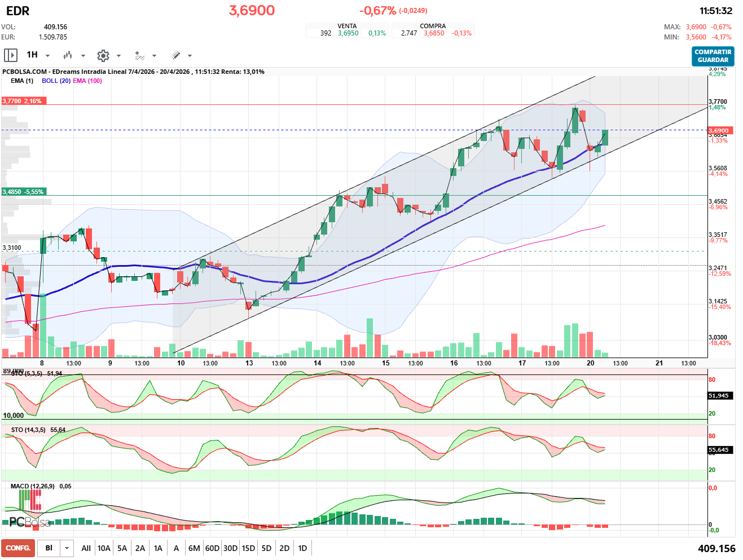Toggle the BOLL (20) indicator label
Viewport: 743px width, 560px height.
tap(56, 81)
